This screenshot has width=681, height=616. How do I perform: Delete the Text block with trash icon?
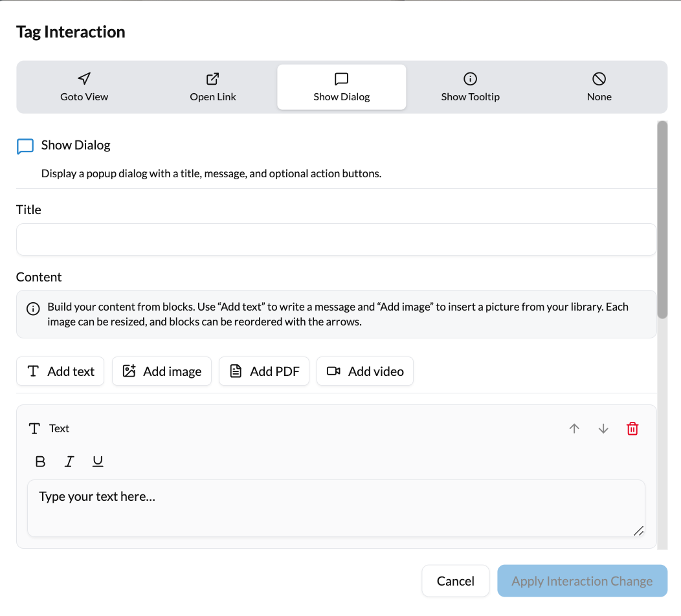pyautogui.click(x=632, y=428)
